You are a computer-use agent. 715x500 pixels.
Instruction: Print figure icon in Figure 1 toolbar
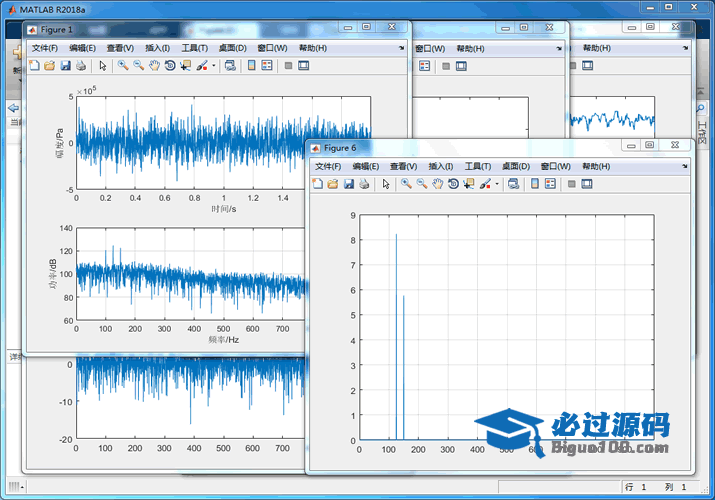(x=81, y=66)
